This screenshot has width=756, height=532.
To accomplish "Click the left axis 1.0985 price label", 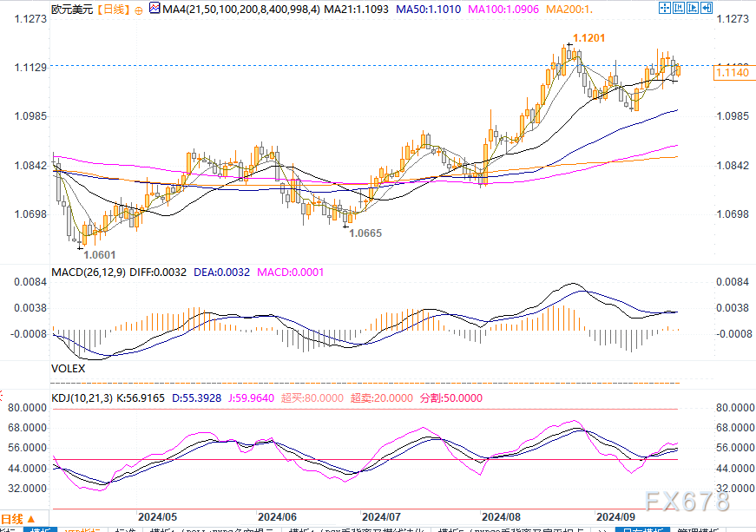I will click(30, 116).
